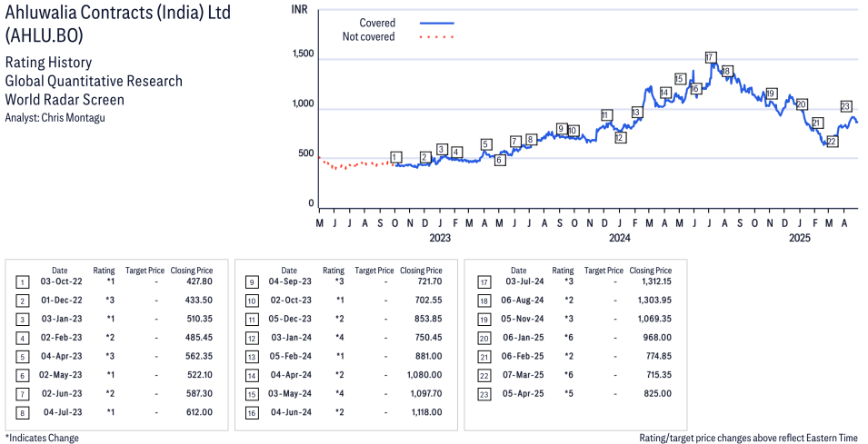Click the 2024 year label on the axis
This screenshot has height=444, width=868.
[620, 238]
